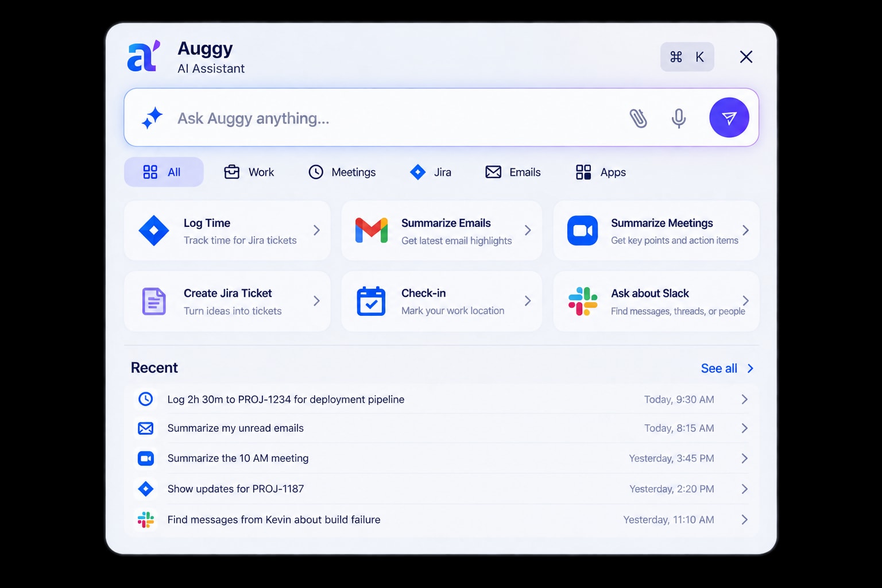
Task: Click the paperclip attach file icon
Action: [638, 118]
